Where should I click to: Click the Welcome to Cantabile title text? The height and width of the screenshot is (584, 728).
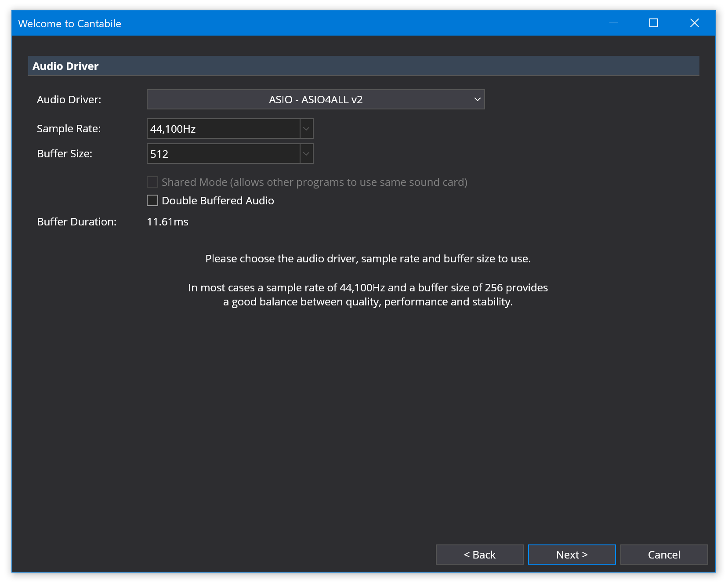[69, 24]
